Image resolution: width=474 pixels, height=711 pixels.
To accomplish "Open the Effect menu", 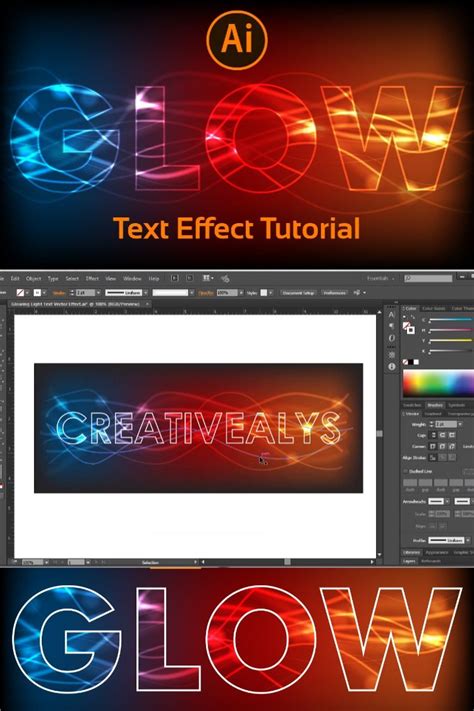I will pos(92,278).
